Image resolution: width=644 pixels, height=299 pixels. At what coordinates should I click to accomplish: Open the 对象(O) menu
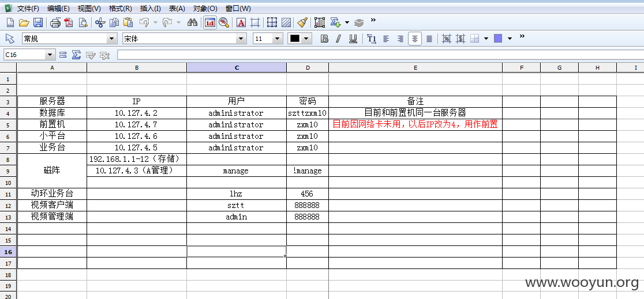pyautogui.click(x=205, y=9)
